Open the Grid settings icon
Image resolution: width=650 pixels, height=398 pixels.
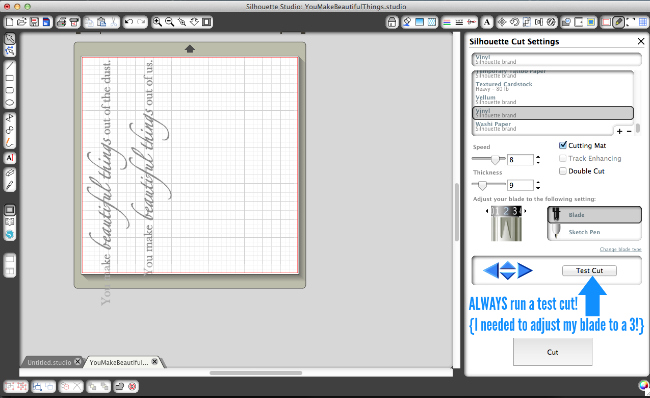[643, 22]
